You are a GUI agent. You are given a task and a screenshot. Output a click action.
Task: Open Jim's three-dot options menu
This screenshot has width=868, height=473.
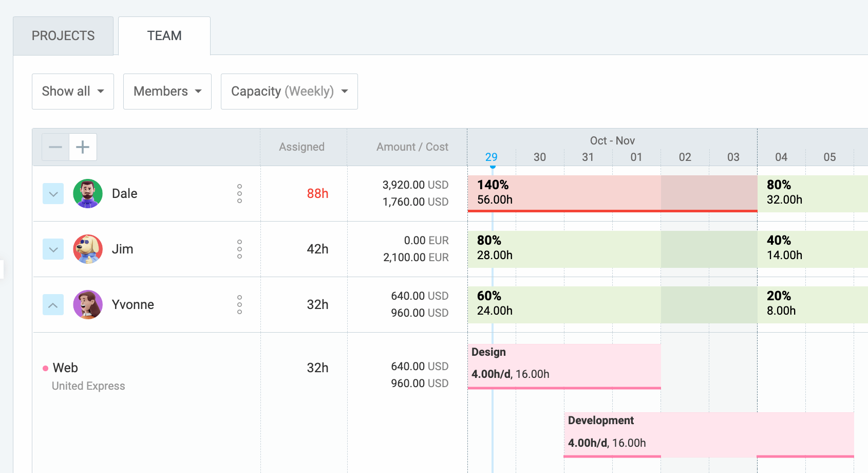click(x=239, y=249)
